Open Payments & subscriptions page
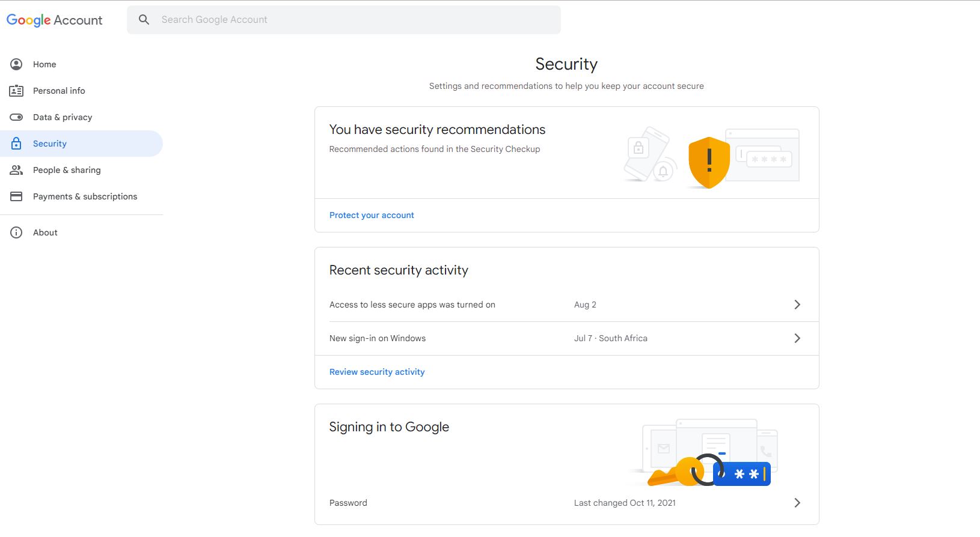 coord(85,196)
